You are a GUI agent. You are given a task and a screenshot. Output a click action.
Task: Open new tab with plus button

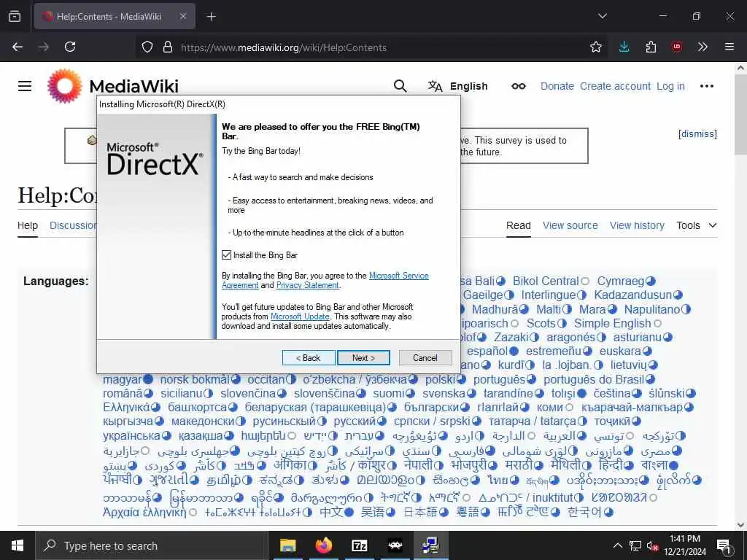211,17
